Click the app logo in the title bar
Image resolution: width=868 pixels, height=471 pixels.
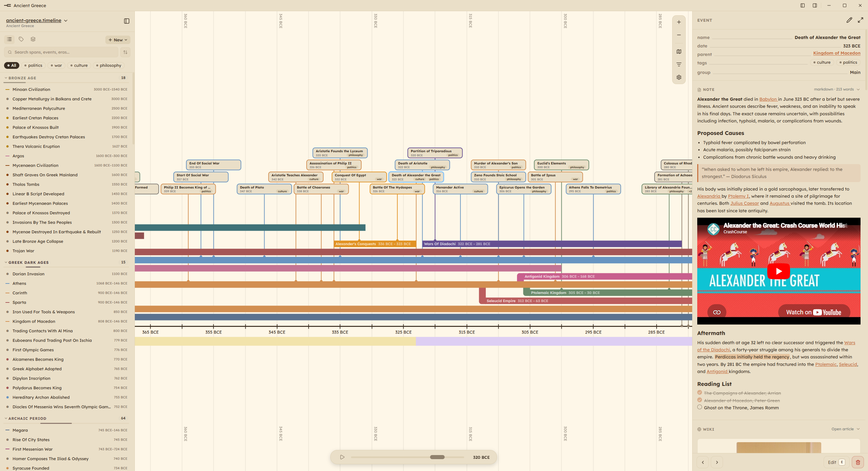[x=7, y=5]
